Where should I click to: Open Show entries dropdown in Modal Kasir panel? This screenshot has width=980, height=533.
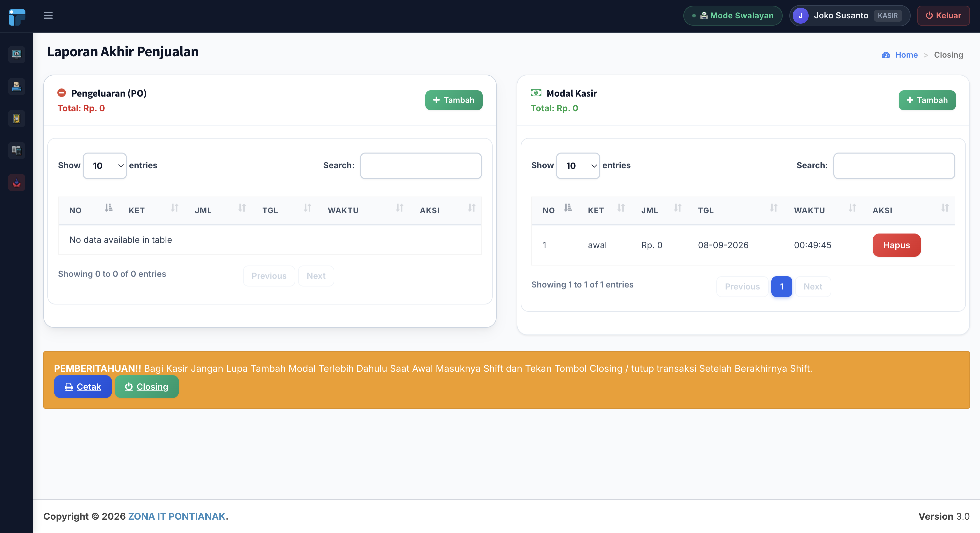(x=578, y=165)
